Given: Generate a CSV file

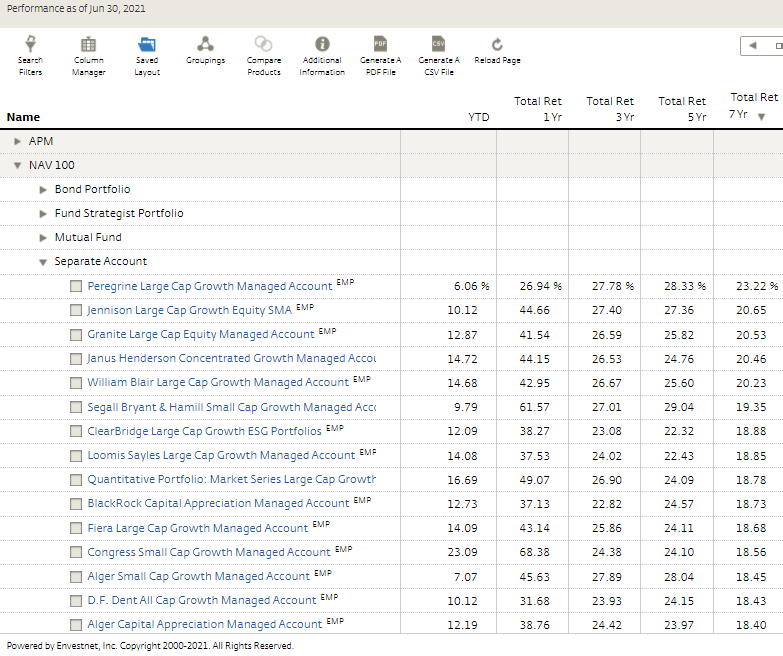Looking at the screenshot, I should click(x=439, y=55).
